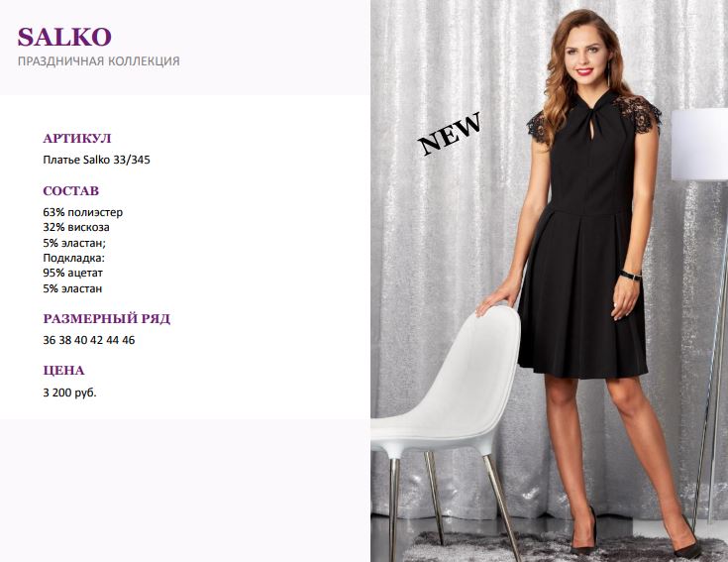
Task: Click the white chair in the photo
Action: tap(448, 418)
